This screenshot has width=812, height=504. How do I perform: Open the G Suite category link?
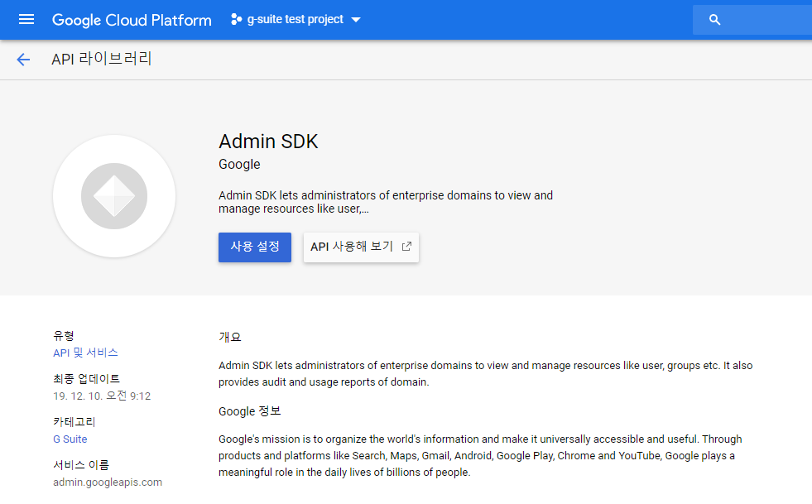[70, 439]
